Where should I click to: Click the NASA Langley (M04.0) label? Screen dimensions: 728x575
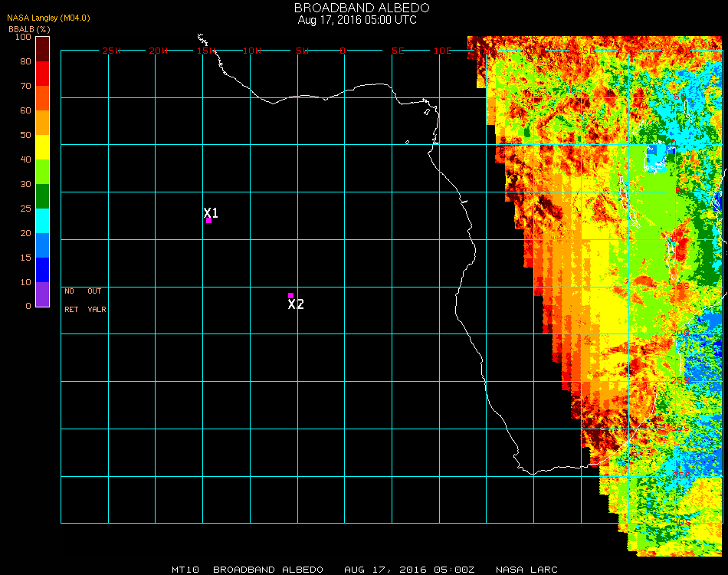(x=49, y=18)
